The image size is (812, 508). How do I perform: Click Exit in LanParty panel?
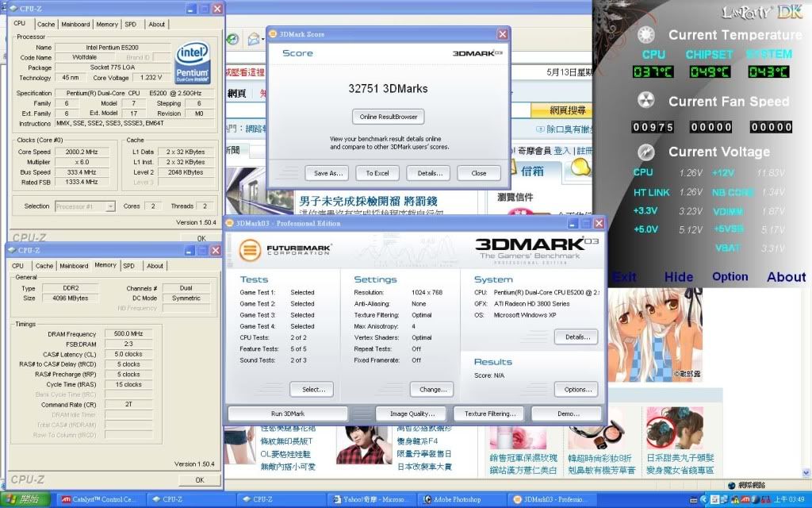coord(625,277)
